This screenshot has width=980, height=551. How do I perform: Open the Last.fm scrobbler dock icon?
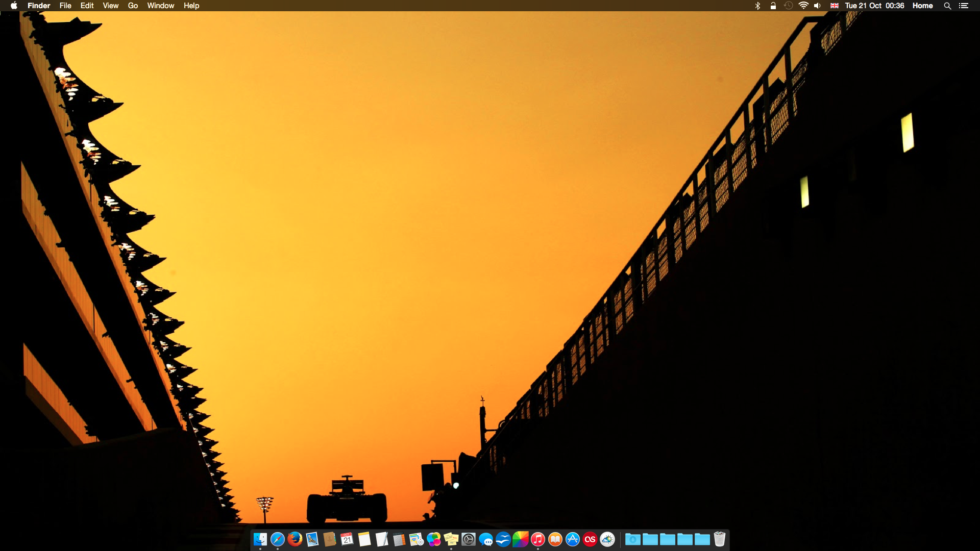coord(590,539)
